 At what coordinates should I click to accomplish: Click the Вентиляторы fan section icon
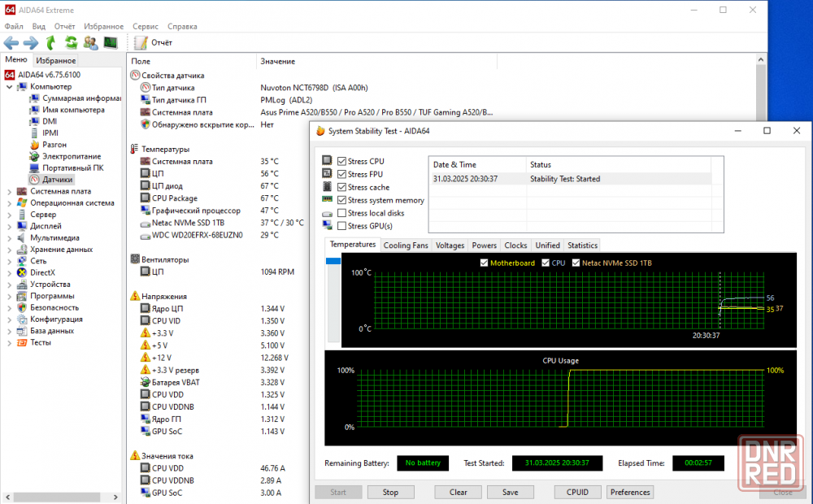tap(135, 259)
